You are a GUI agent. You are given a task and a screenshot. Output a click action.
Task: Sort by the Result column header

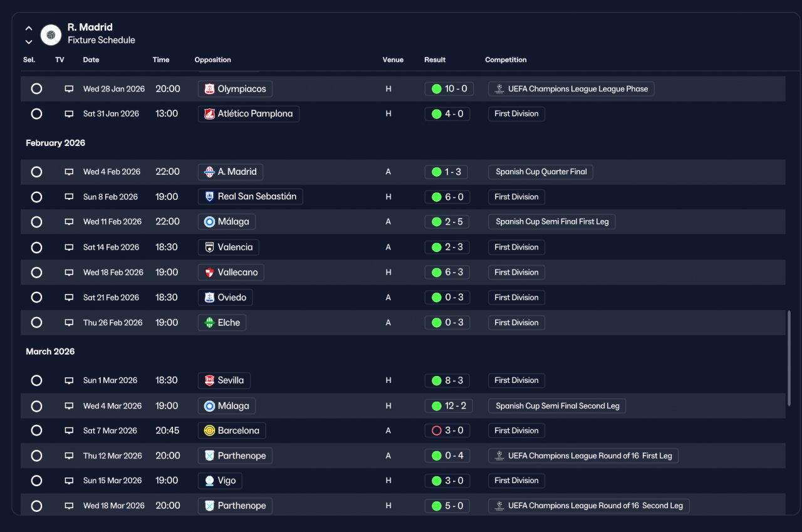(x=435, y=60)
